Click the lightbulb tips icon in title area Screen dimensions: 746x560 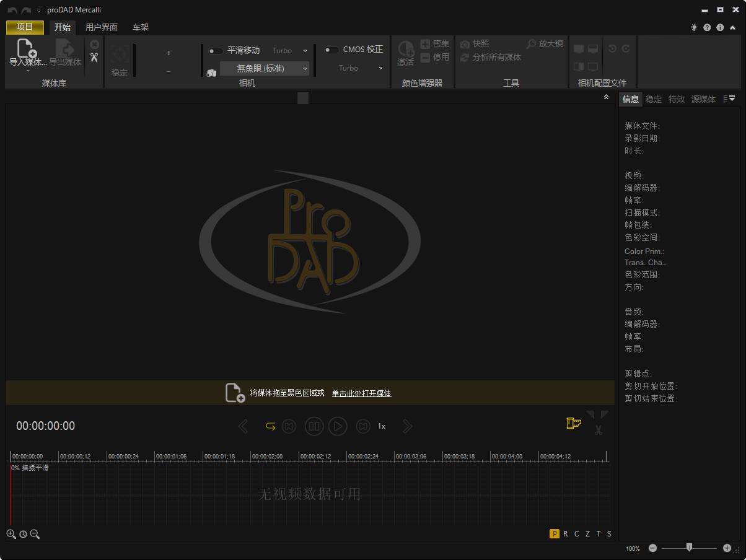(x=694, y=27)
